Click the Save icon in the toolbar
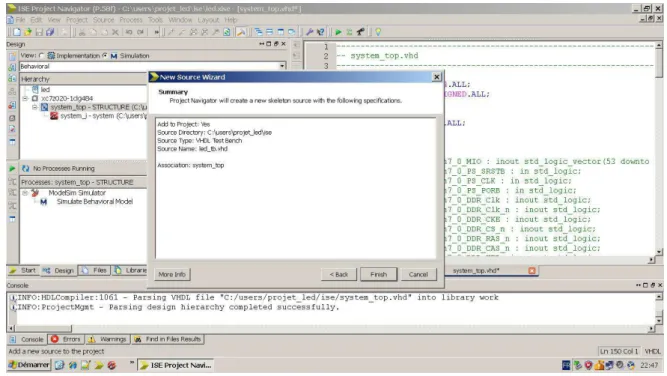 [39, 32]
